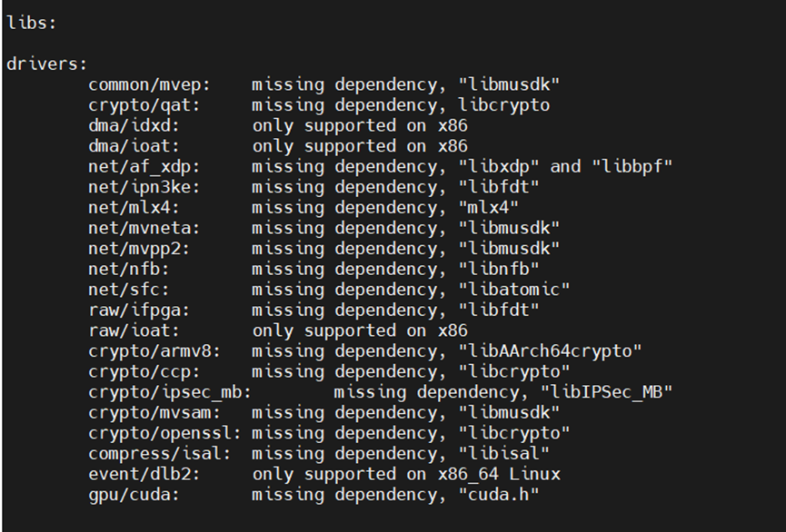Click the crypto/openssl driver name

point(164,433)
